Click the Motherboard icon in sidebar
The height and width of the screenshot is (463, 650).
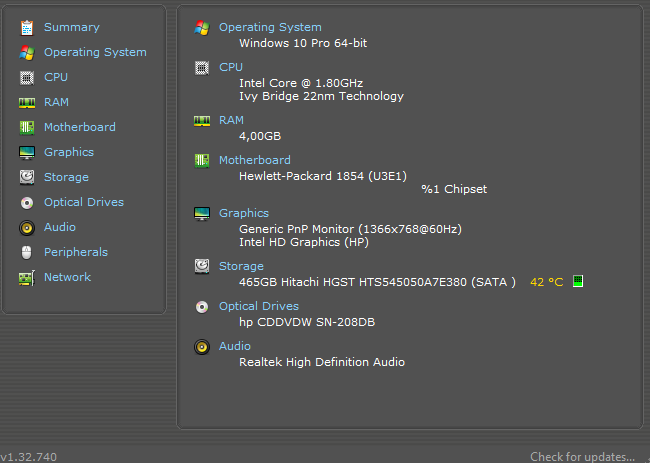pyautogui.click(x=27, y=128)
